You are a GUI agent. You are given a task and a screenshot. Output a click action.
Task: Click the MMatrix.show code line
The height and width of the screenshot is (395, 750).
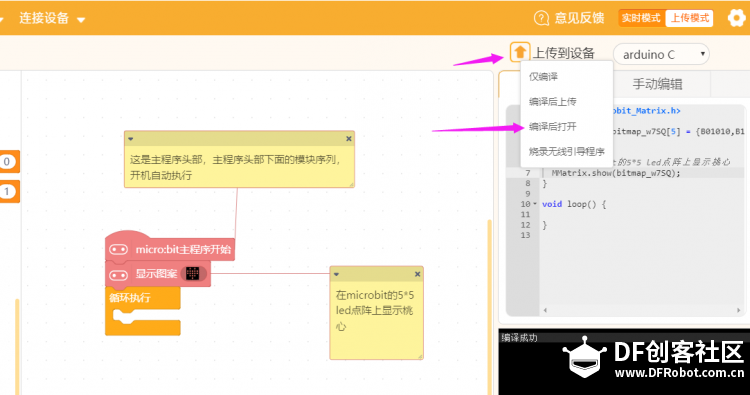(x=616, y=173)
